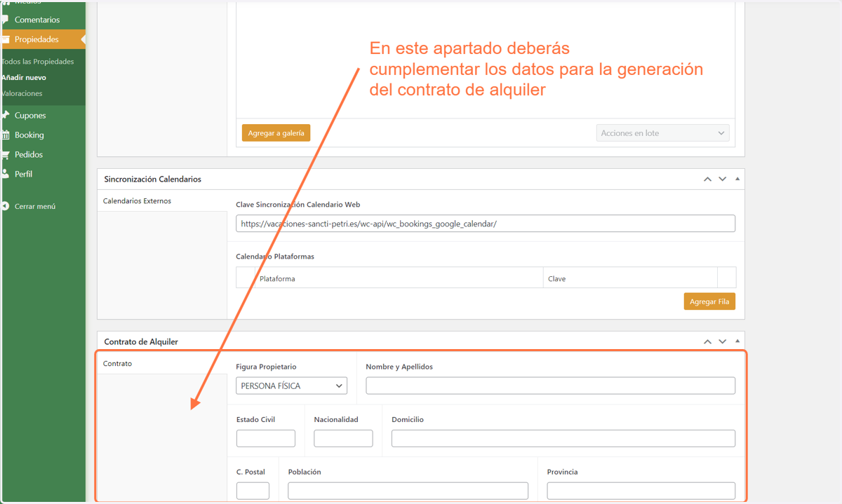
Task: Click the Nacionalidad input field
Action: pyautogui.click(x=343, y=438)
